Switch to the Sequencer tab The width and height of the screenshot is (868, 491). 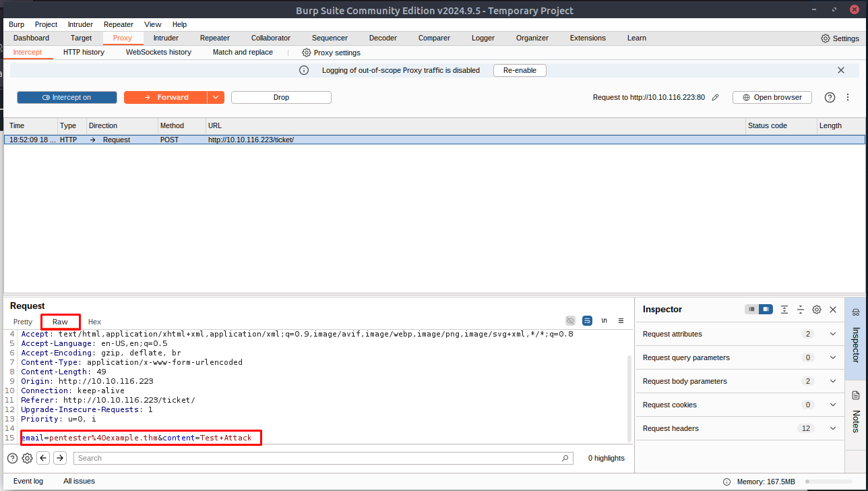pyautogui.click(x=330, y=38)
